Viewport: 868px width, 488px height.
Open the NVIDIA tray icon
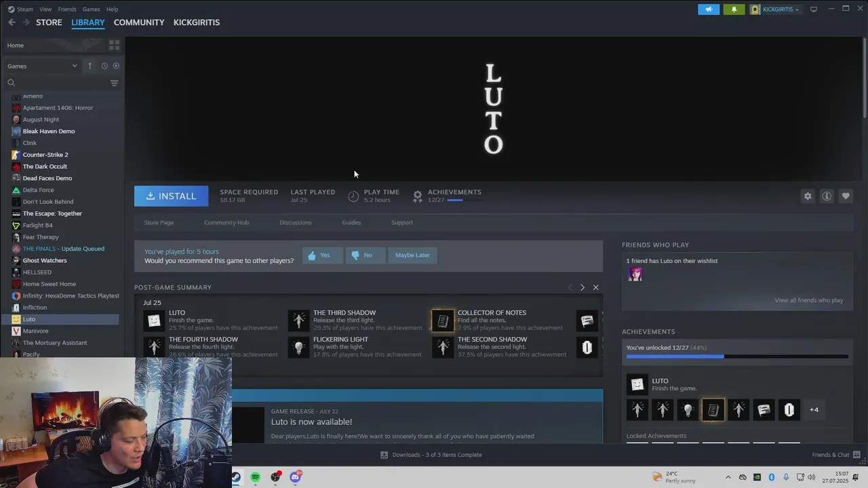757,477
